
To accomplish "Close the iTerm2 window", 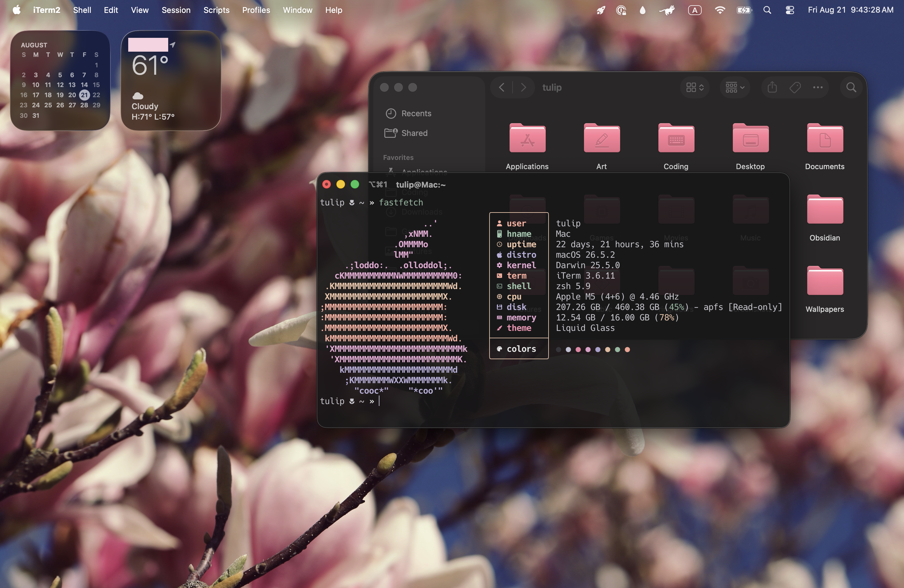I will (x=326, y=184).
